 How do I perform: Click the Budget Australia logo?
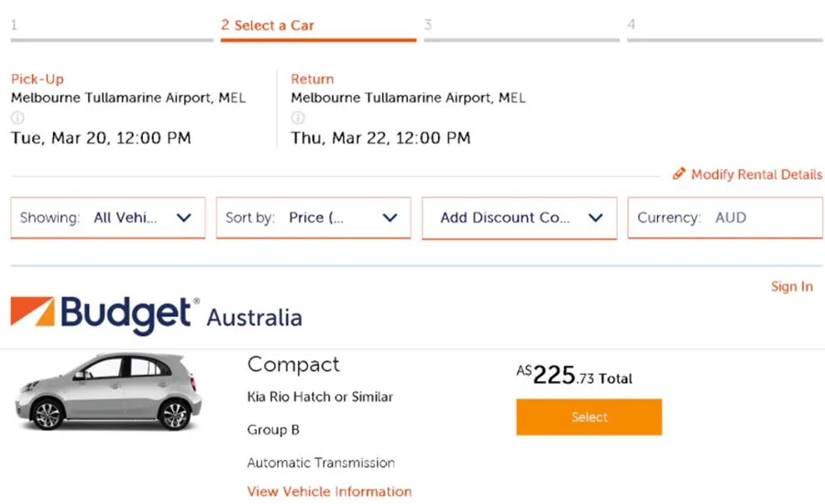click(x=156, y=315)
